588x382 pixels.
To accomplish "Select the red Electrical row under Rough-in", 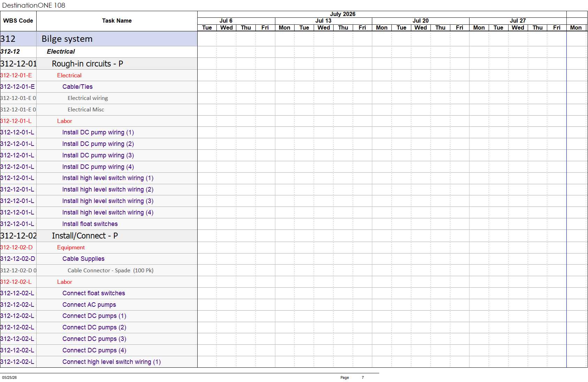I will pos(99,75).
